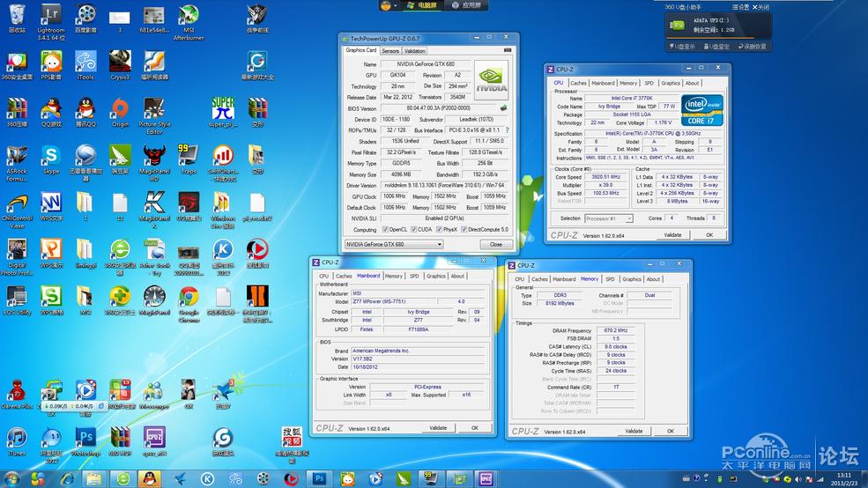
Task: Open the Recycle Bin on the desktop
Action: [17, 18]
